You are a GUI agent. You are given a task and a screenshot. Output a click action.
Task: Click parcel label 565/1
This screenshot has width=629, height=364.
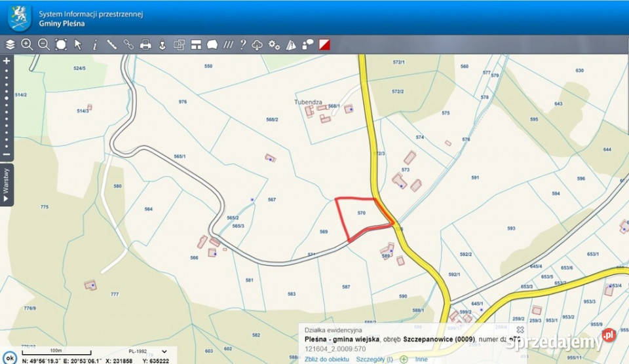tap(180, 156)
